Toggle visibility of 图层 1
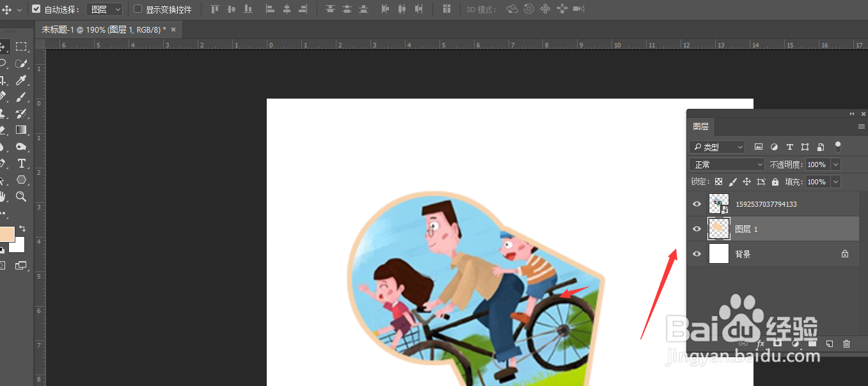 (697, 229)
